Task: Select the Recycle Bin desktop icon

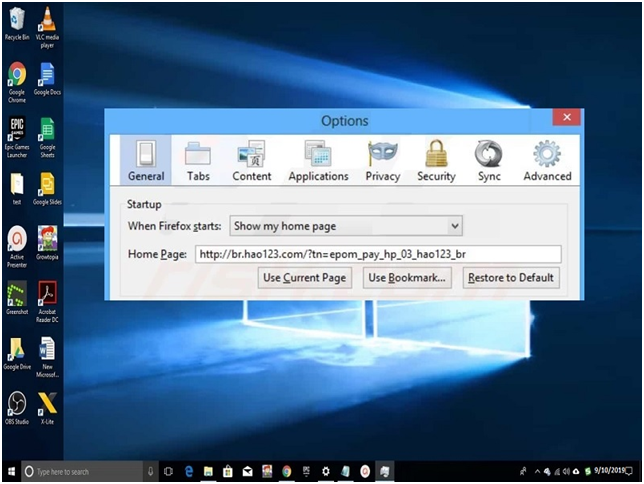Action: [17, 24]
